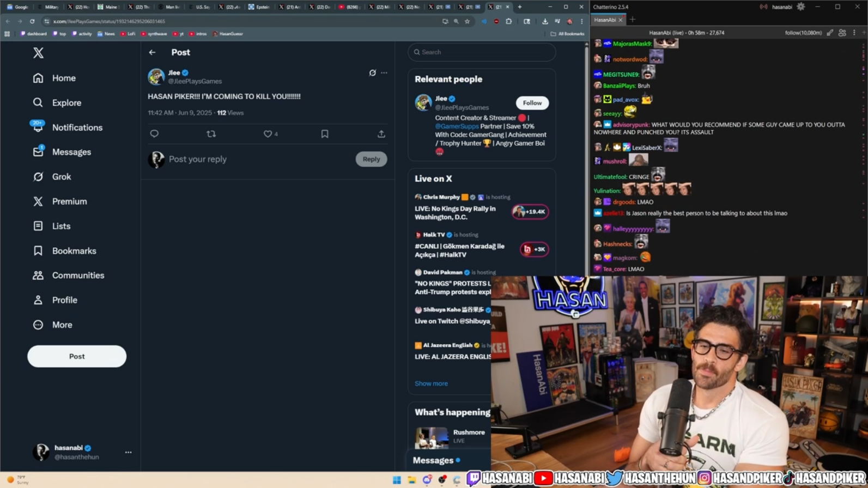Viewport: 868px width, 488px height.
Task: Open Lists in the X sidebar
Action: [52, 226]
